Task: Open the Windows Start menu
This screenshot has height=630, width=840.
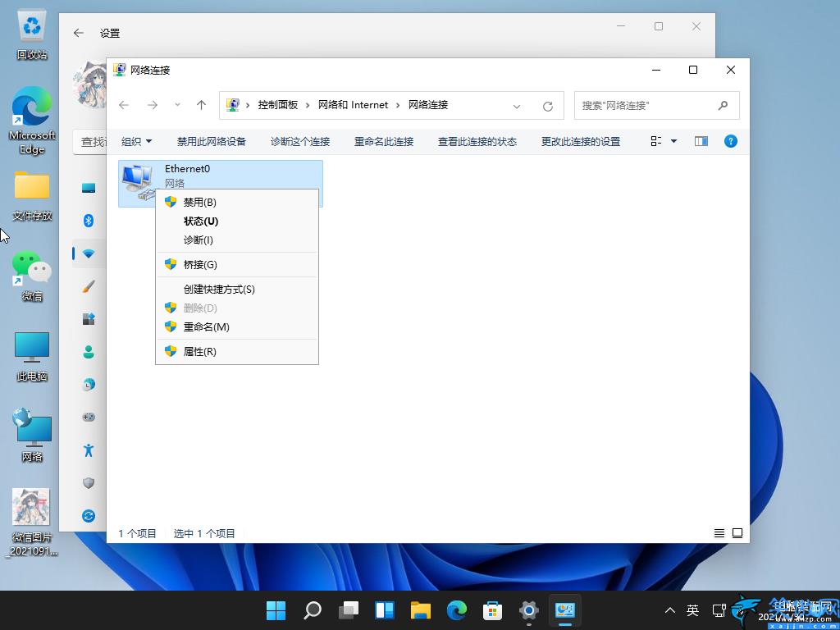Action: (x=276, y=609)
